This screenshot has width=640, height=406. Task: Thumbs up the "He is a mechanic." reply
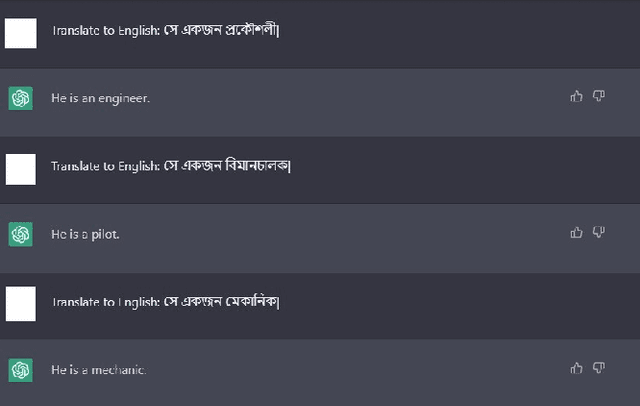click(576, 368)
